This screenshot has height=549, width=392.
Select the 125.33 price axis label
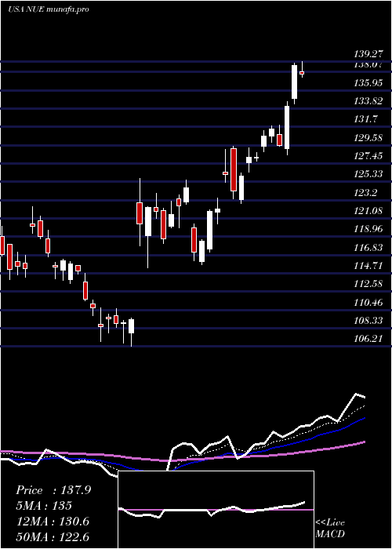pyautogui.click(x=368, y=174)
